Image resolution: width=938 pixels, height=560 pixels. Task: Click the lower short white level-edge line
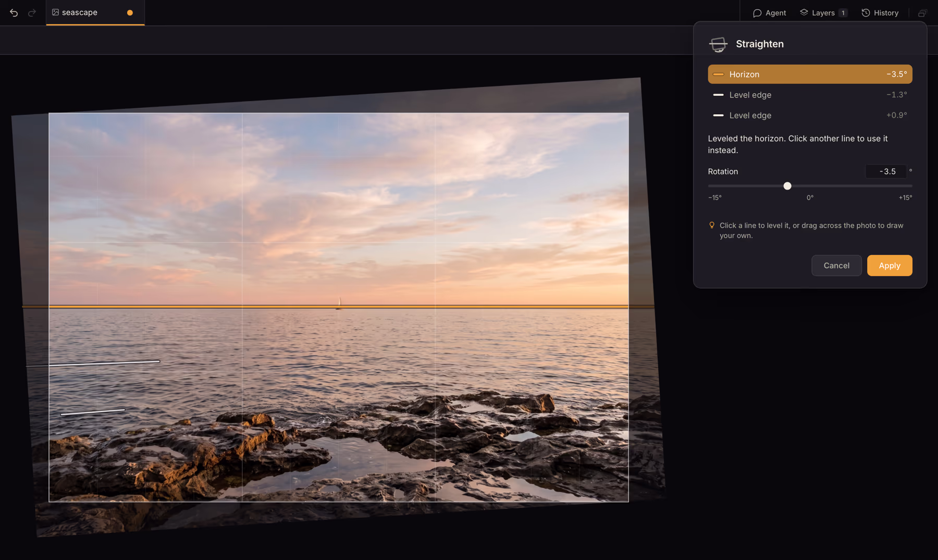(93, 412)
